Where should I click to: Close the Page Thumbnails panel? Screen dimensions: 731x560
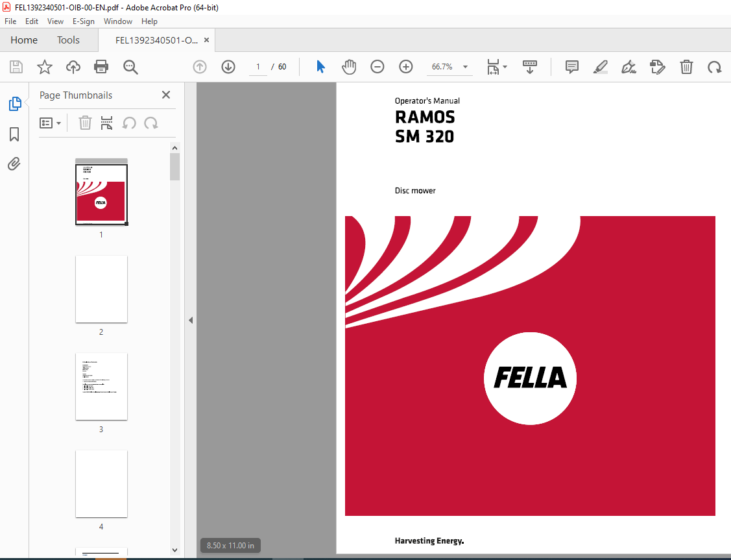click(x=166, y=95)
